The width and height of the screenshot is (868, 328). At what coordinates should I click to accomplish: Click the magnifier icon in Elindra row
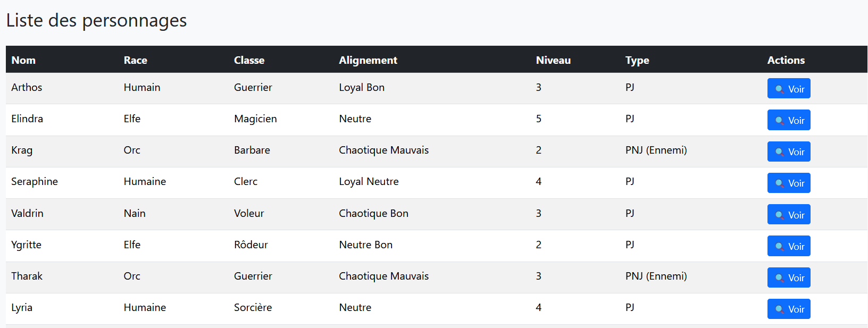tap(780, 121)
